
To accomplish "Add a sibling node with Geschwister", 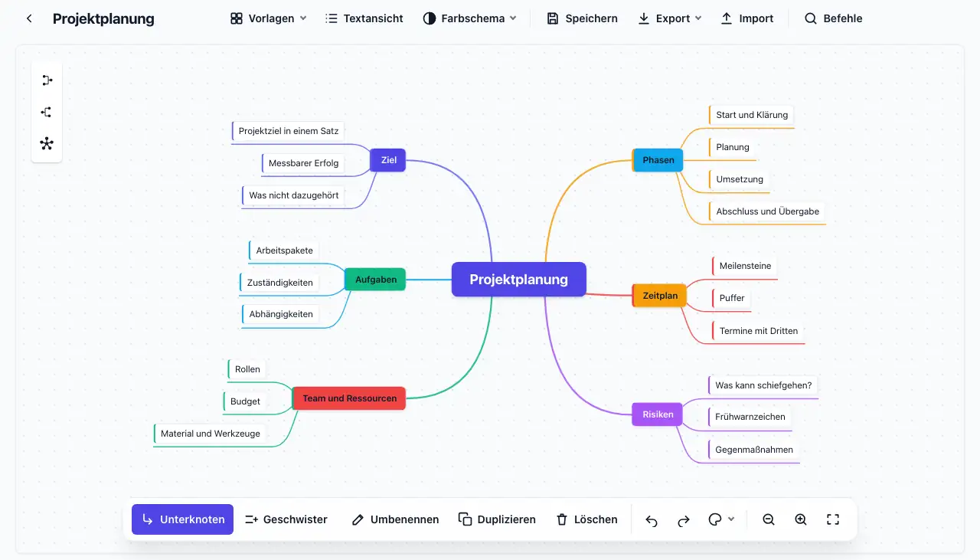I will click(286, 519).
